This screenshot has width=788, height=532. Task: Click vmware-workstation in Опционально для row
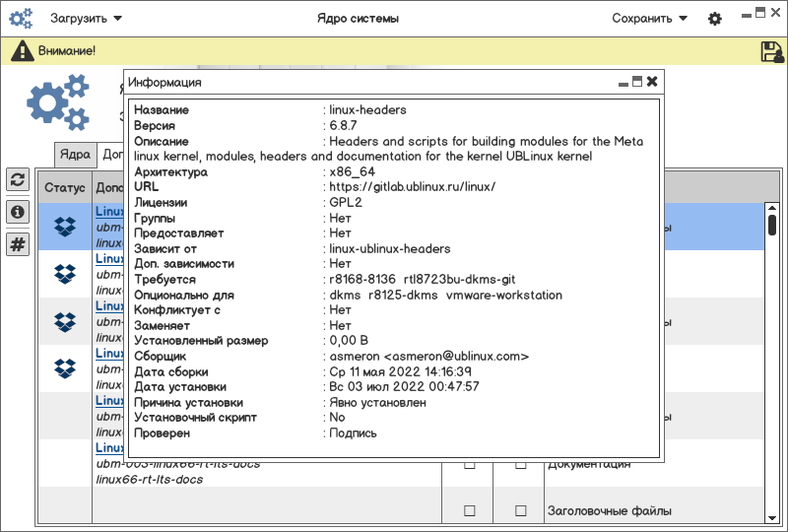tap(504, 296)
